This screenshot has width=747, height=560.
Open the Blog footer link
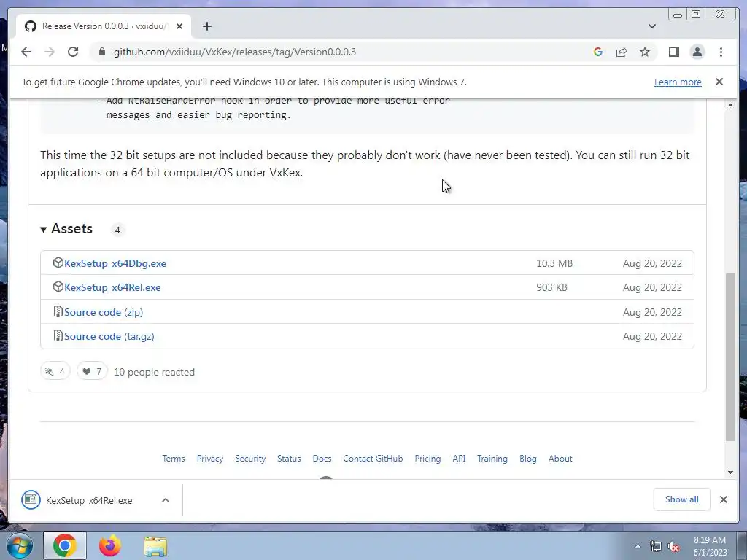click(x=528, y=459)
